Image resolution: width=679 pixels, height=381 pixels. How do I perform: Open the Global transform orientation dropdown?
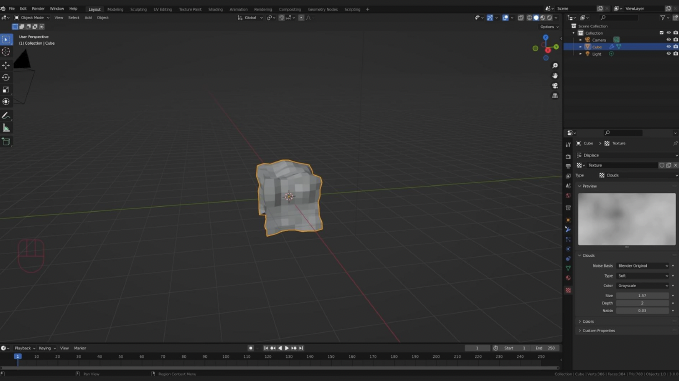point(250,18)
